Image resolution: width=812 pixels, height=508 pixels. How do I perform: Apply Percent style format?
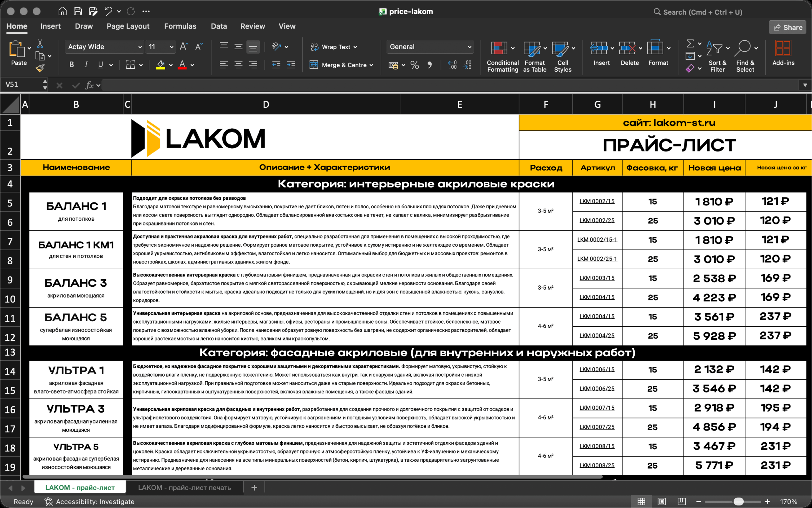coord(415,65)
